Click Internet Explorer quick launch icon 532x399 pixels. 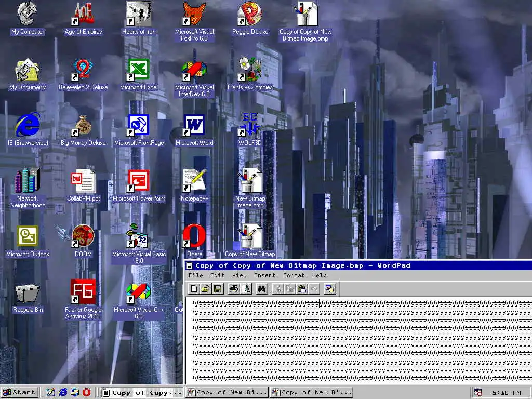[63, 393]
